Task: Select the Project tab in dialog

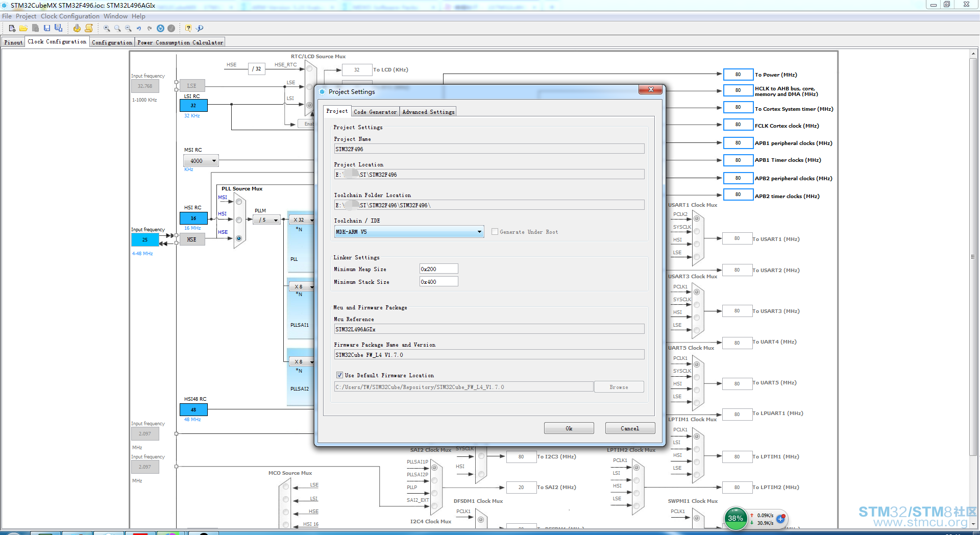Action: [337, 111]
